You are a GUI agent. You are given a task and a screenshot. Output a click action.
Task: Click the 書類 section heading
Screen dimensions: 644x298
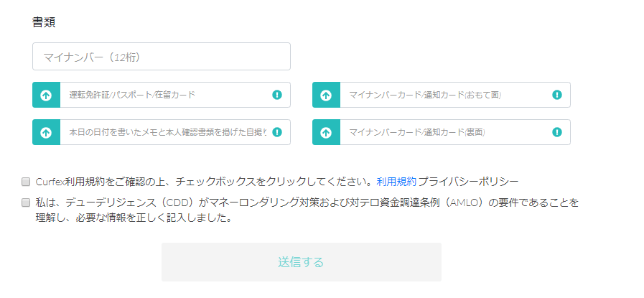tap(44, 22)
